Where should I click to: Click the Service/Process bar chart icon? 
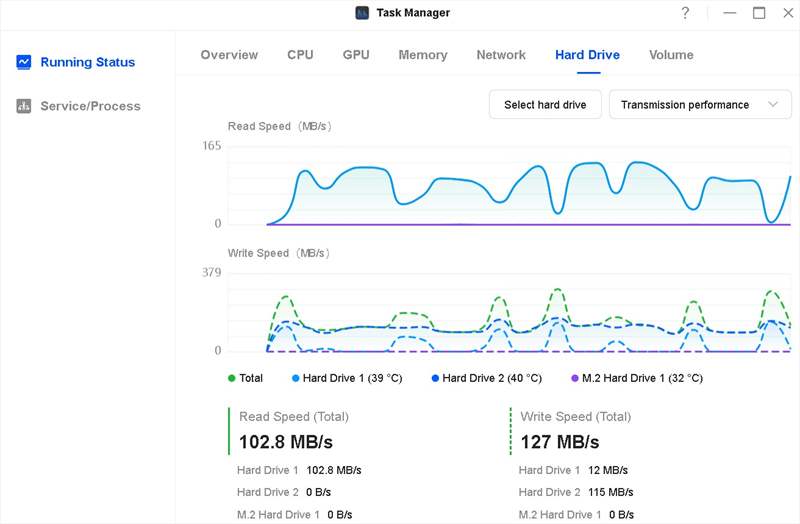click(x=24, y=106)
